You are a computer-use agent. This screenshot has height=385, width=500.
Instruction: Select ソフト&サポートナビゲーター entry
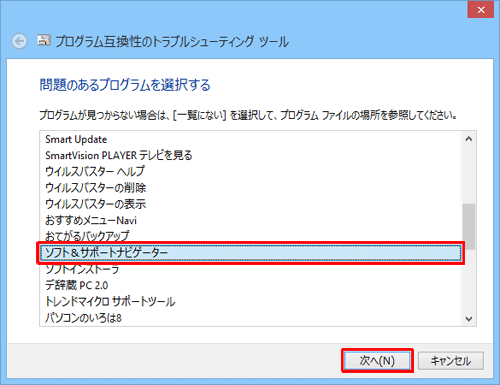pos(251,253)
